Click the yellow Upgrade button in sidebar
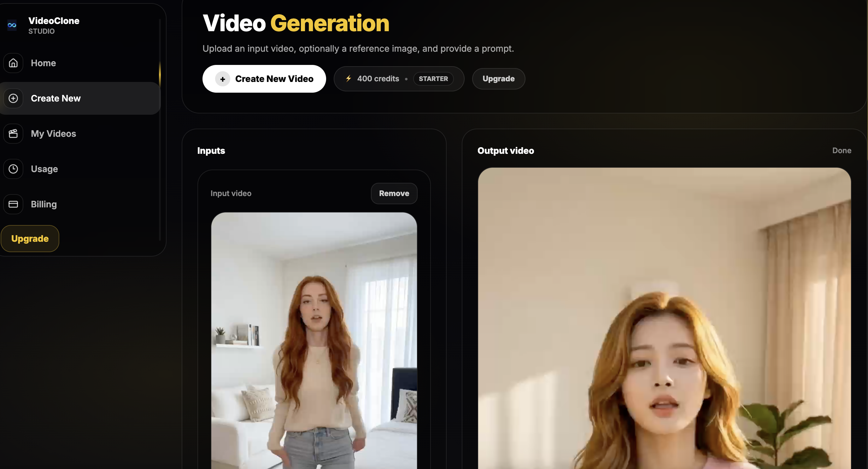The height and width of the screenshot is (469, 868). point(30,238)
